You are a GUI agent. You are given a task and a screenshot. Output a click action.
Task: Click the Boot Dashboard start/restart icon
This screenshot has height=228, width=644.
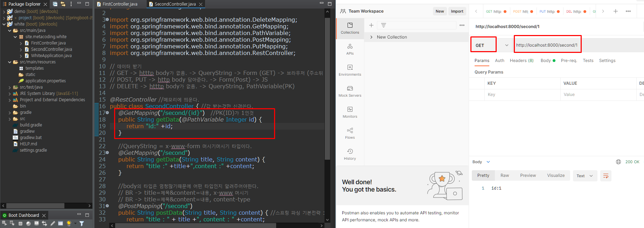coord(5,223)
